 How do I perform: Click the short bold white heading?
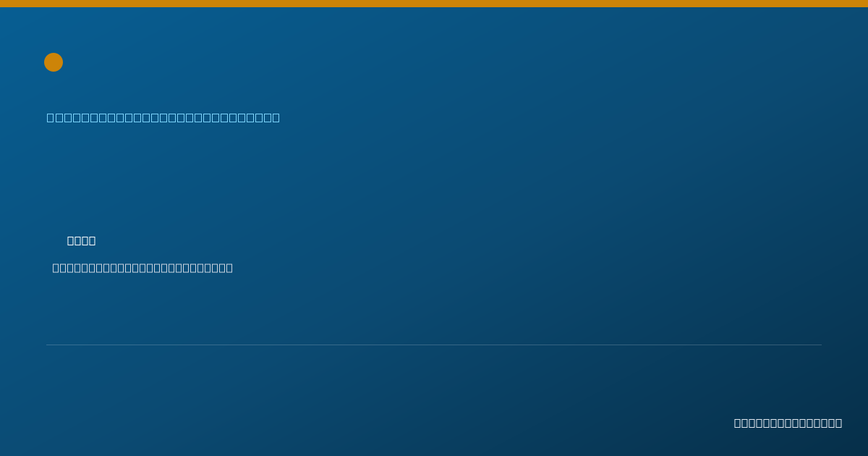[81, 240]
